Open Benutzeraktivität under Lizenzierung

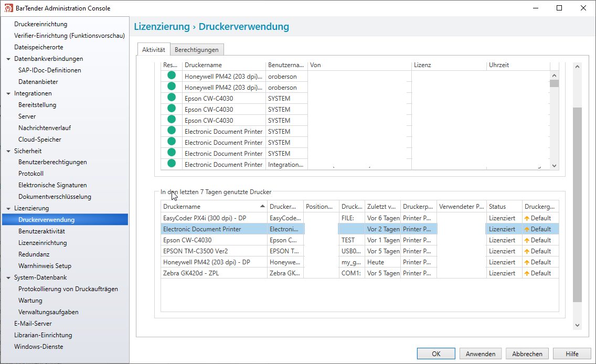click(x=41, y=231)
